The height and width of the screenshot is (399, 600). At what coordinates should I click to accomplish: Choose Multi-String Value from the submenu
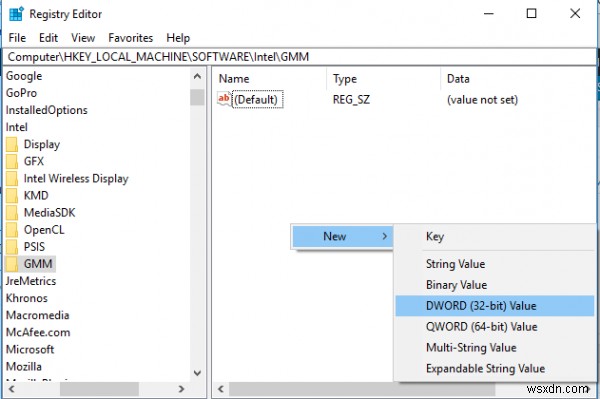coord(494,348)
